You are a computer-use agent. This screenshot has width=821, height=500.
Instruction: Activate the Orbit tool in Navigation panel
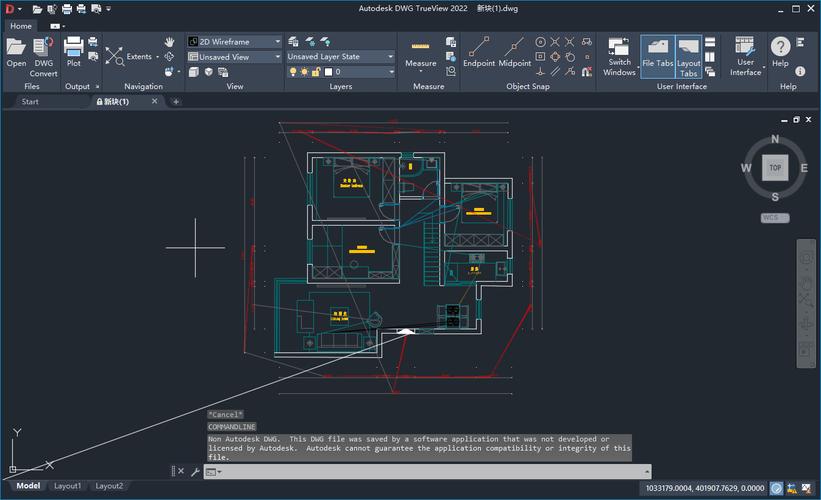pos(169,56)
